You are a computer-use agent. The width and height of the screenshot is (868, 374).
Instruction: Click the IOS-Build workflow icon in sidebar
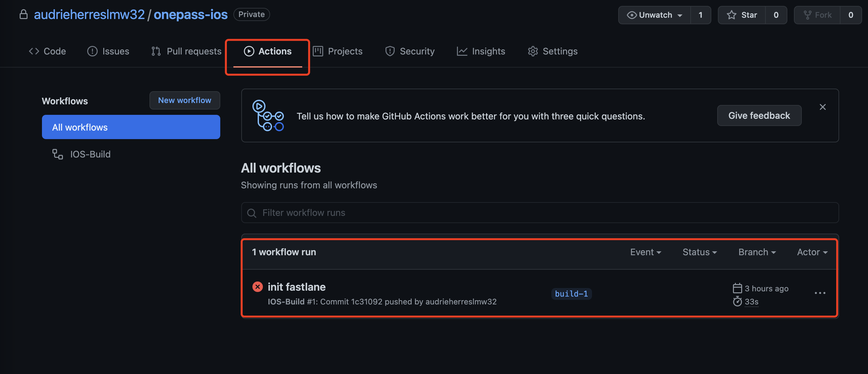click(x=57, y=154)
